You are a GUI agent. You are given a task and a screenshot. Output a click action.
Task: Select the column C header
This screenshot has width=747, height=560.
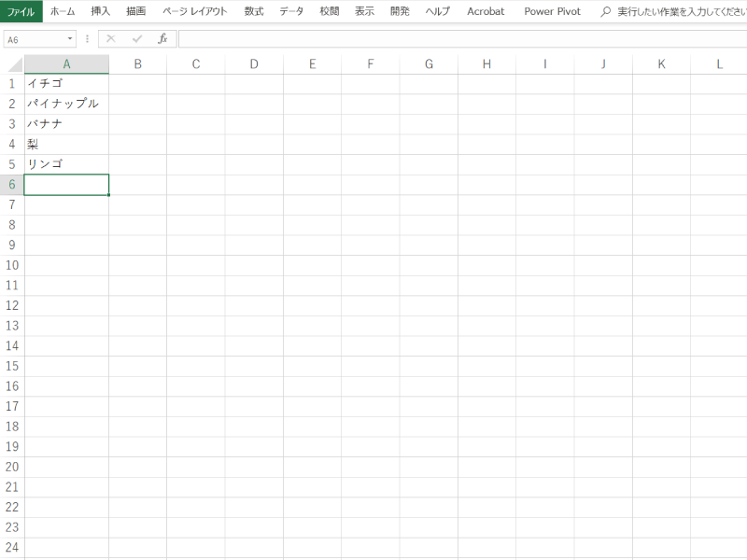pos(196,64)
